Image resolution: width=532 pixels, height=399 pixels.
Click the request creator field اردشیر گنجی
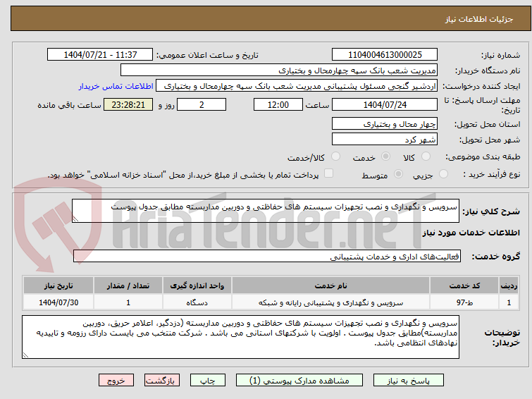297,86
